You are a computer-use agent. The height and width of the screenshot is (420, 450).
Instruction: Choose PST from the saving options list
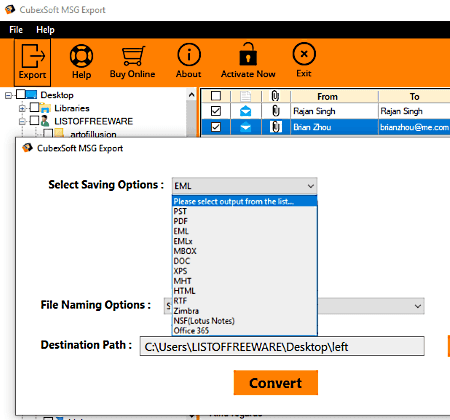[x=244, y=211]
